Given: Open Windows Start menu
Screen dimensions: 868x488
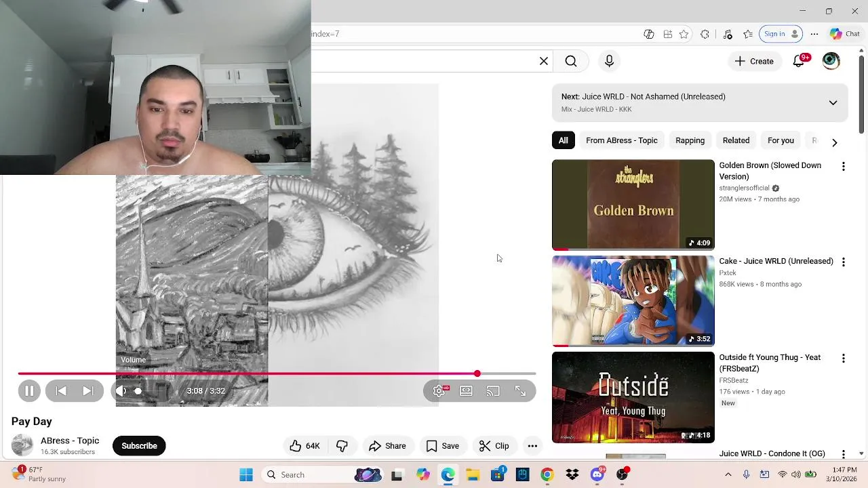Looking at the screenshot, I should (x=246, y=475).
